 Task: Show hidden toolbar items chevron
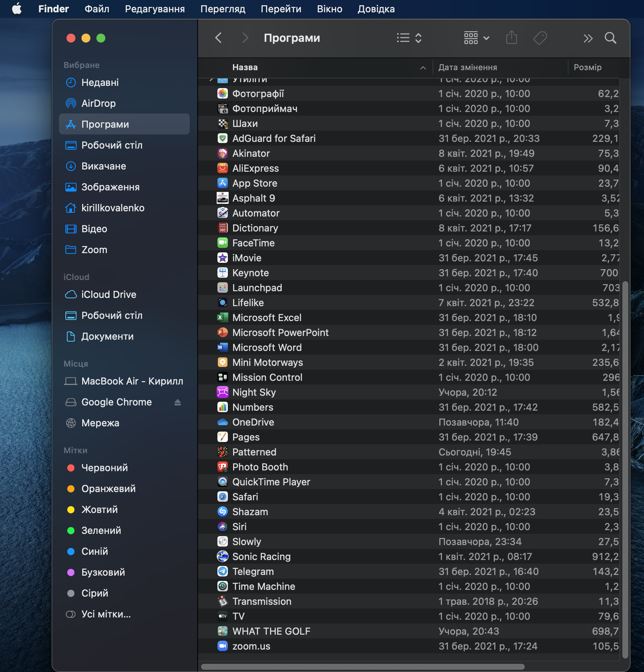(x=588, y=38)
